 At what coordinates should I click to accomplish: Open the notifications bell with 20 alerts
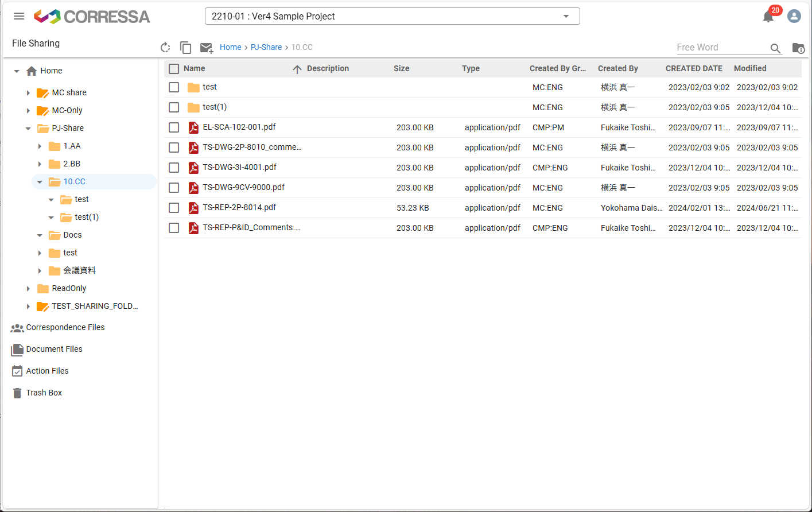pyautogui.click(x=768, y=16)
